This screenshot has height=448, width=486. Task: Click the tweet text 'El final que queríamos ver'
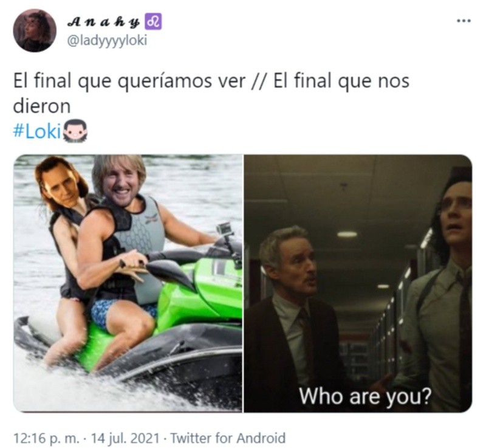click(x=129, y=81)
